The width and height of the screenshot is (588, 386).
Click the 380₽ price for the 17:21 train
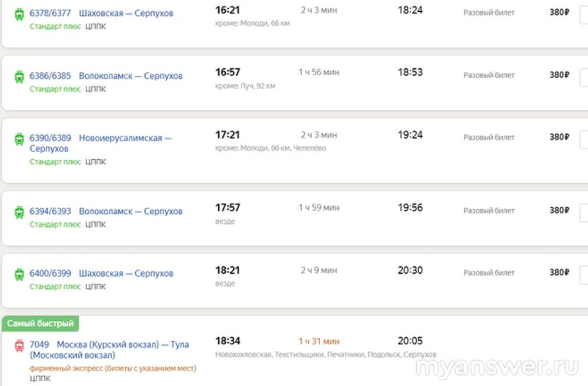point(559,137)
